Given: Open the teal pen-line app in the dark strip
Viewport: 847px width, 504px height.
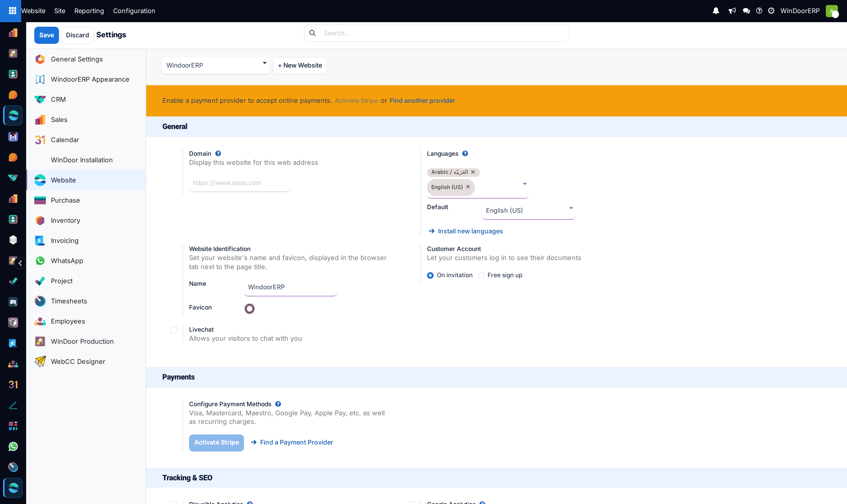Looking at the screenshot, I should 13,405.
